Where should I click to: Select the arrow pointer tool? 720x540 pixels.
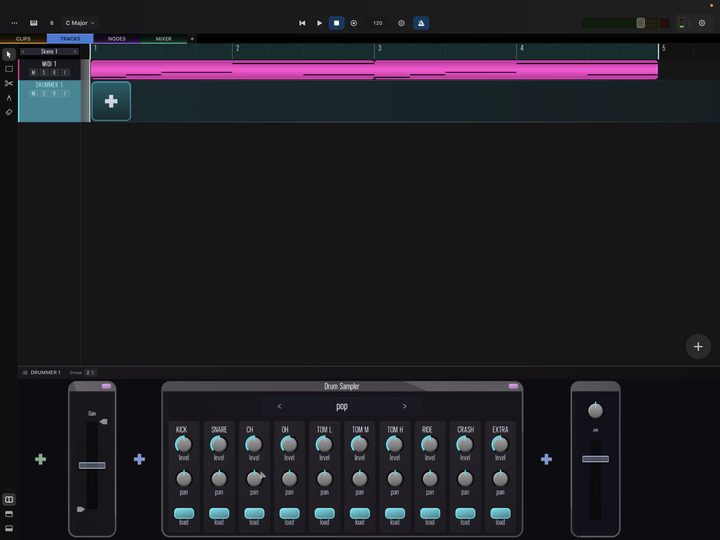9,55
